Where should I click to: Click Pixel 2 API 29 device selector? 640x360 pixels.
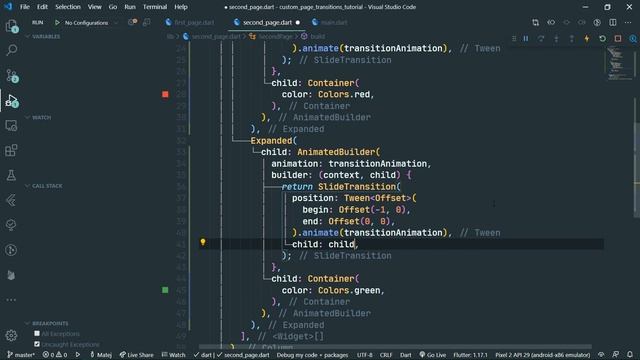542,355
